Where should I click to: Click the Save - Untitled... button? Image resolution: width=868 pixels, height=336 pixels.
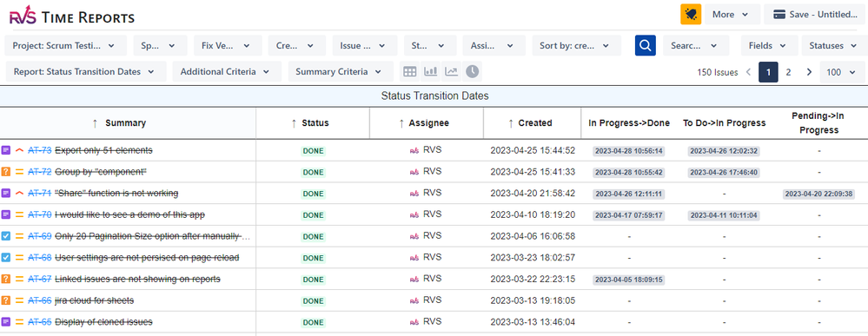point(815,15)
